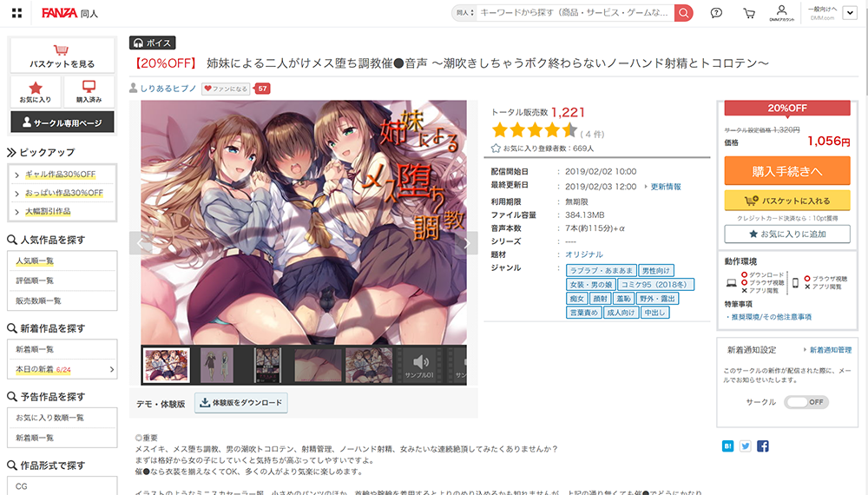Image resolution: width=868 pixels, height=495 pixels.
Task: Open genre tag ラブラブ・あまあま
Action: coord(602,270)
